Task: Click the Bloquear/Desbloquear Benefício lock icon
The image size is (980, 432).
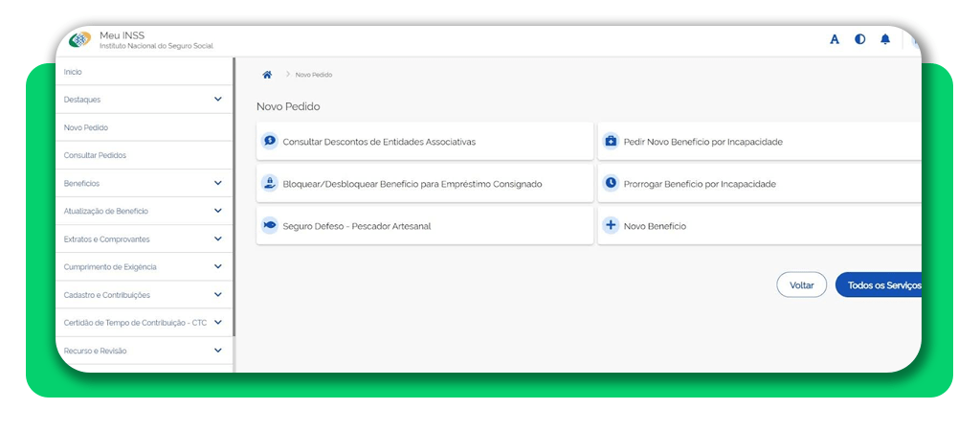Action: tap(270, 183)
